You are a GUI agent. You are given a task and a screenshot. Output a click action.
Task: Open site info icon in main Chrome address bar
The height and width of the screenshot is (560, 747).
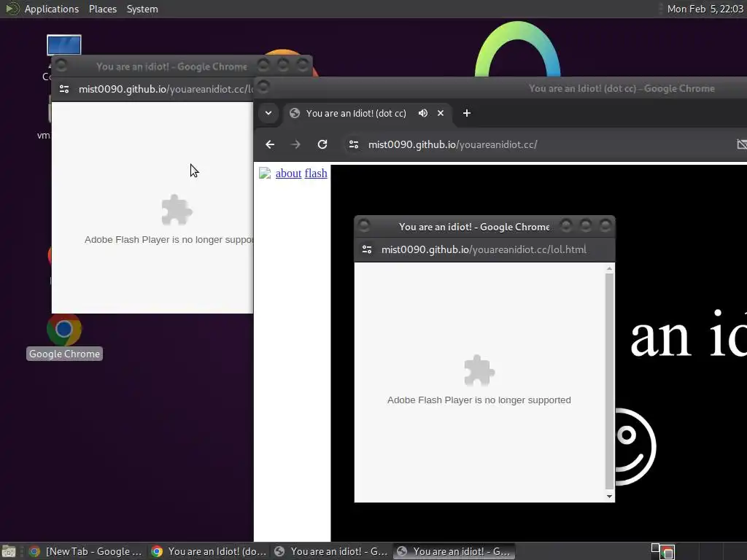[x=354, y=144]
